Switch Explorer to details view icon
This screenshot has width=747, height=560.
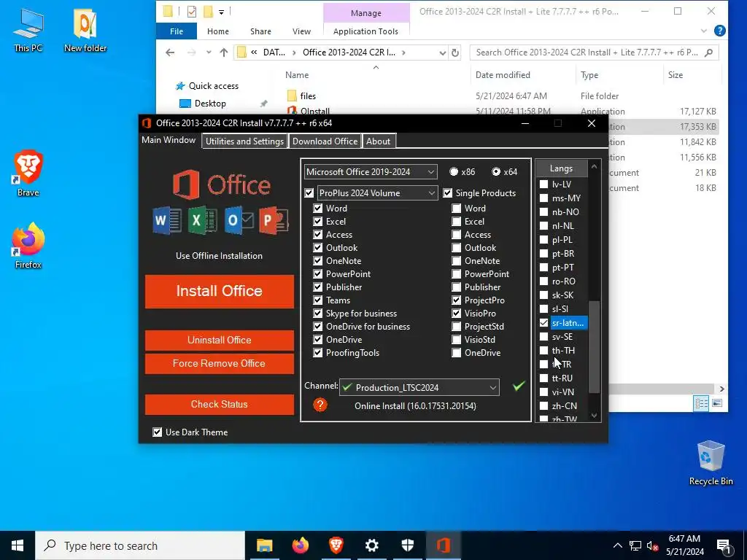[x=701, y=403]
